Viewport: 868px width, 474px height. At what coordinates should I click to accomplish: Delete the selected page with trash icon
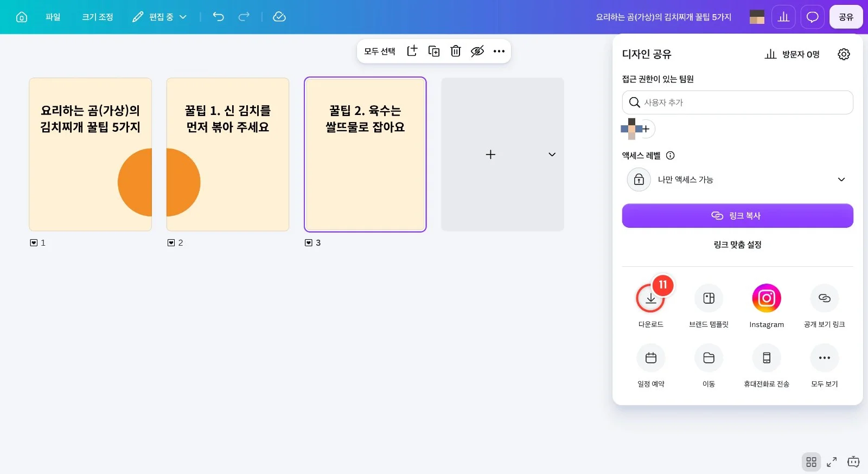[x=456, y=51]
